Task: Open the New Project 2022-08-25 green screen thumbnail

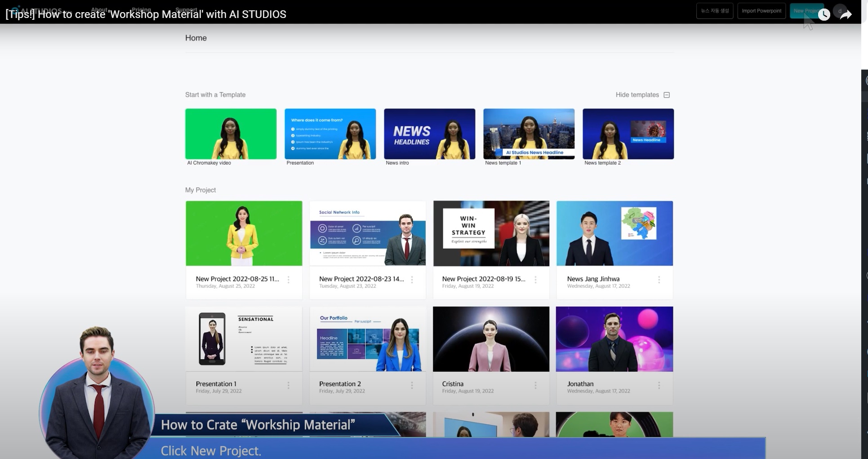Action: tap(244, 233)
